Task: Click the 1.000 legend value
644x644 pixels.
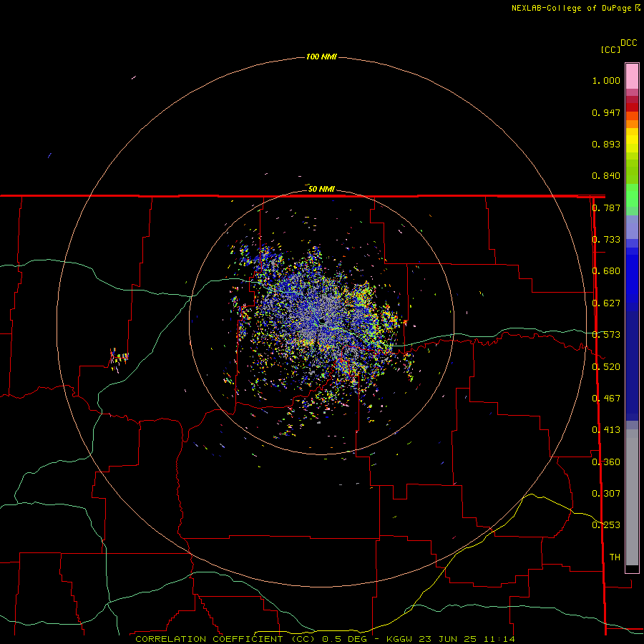Action: point(606,80)
